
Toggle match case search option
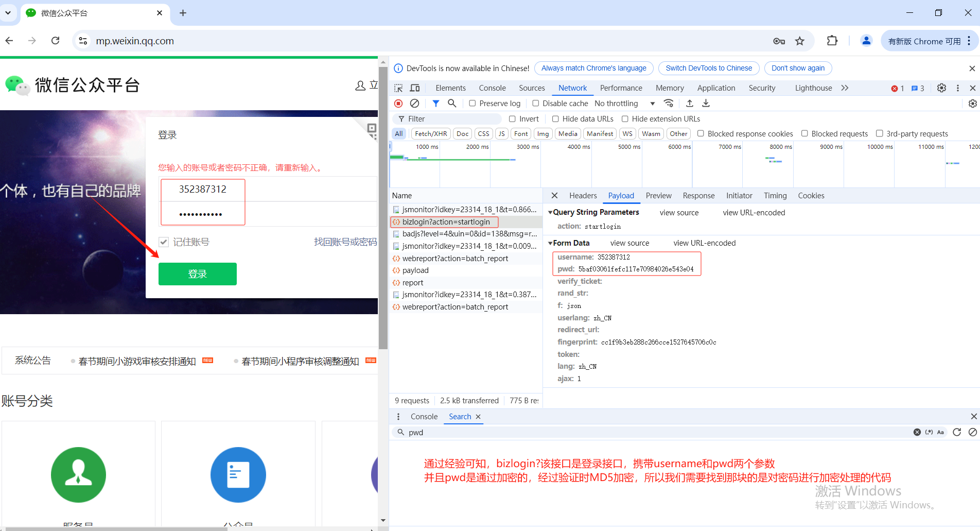pyautogui.click(x=940, y=432)
